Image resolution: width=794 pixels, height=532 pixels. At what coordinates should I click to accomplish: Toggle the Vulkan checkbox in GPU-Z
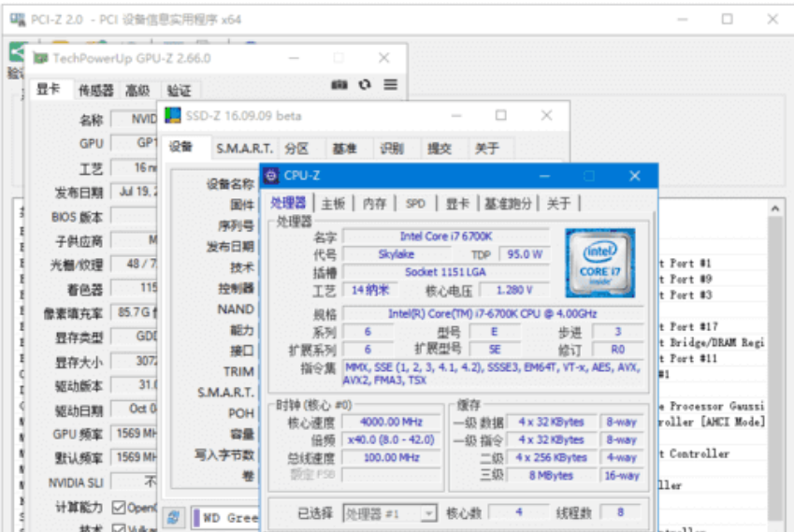pos(119,528)
